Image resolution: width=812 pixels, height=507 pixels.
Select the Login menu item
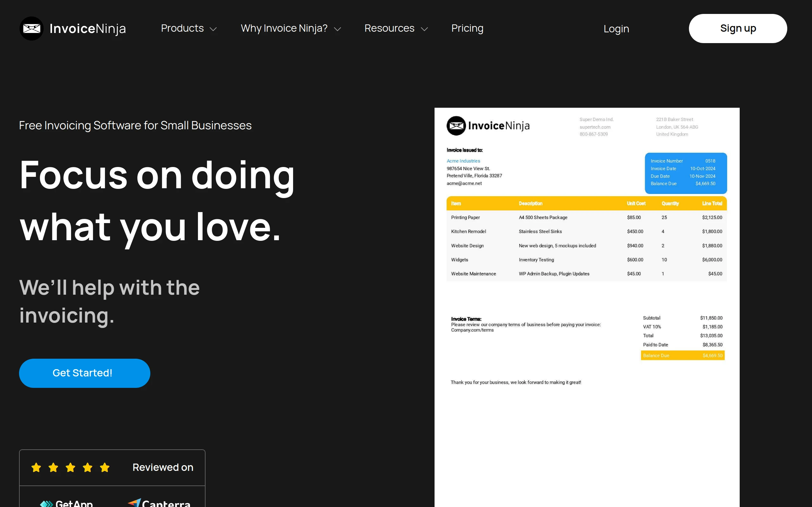616,29
